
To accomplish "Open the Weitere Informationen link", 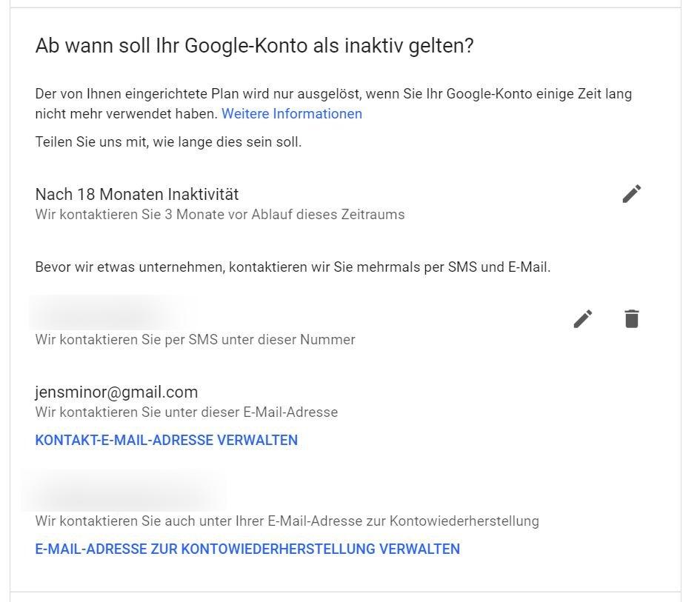I will pyautogui.click(x=292, y=114).
